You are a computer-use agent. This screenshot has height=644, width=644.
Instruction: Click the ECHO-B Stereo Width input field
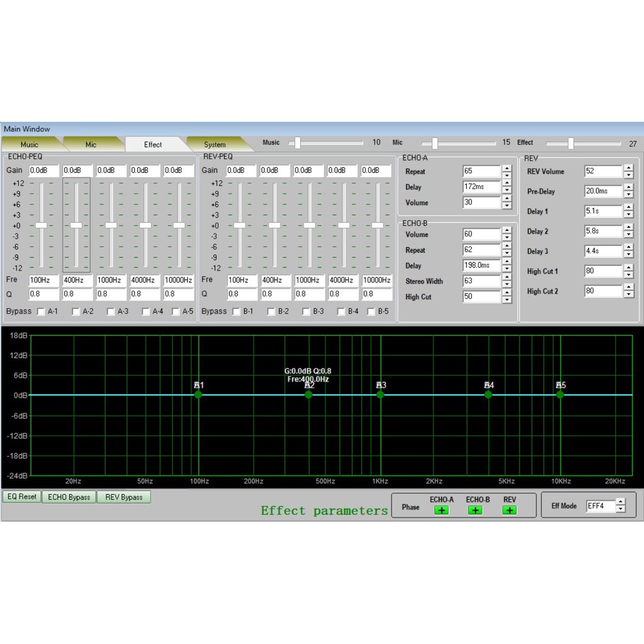coord(481,281)
